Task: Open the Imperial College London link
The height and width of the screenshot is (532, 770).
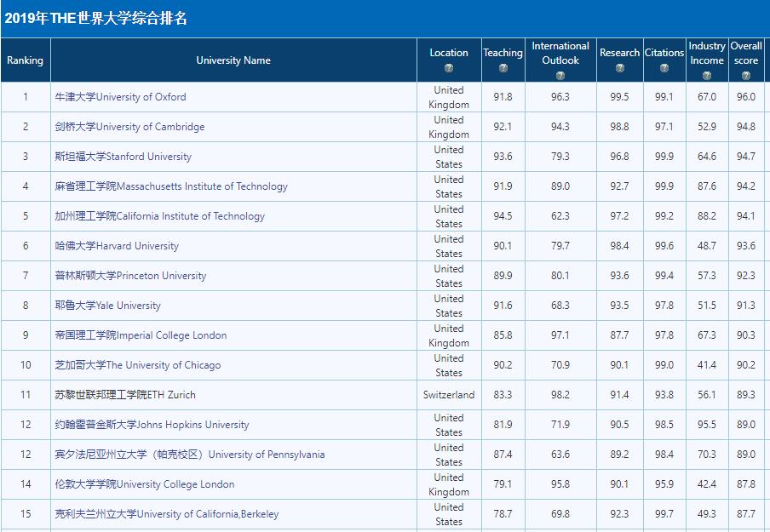Action: tap(141, 335)
